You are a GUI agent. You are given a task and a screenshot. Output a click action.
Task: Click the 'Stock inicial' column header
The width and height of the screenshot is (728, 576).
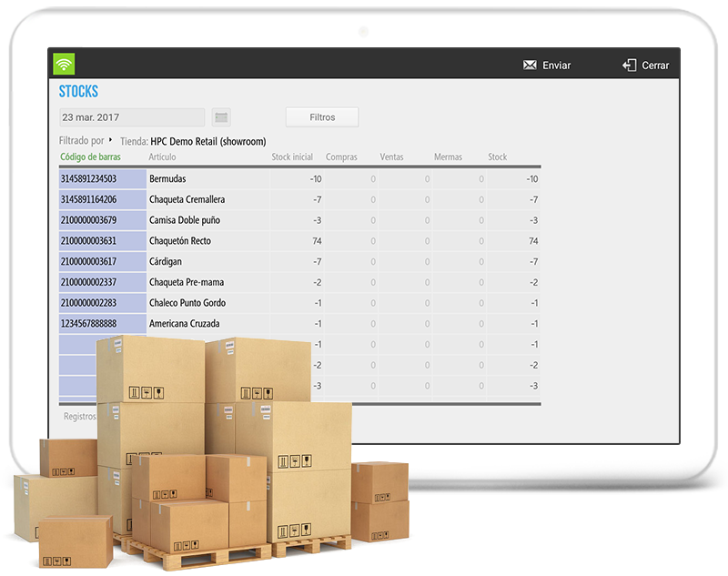pyautogui.click(x=293, y=157)
